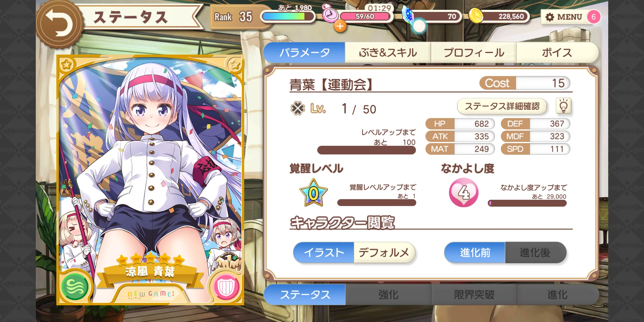Tap the pink shield class icon

(x=226, y=286)
